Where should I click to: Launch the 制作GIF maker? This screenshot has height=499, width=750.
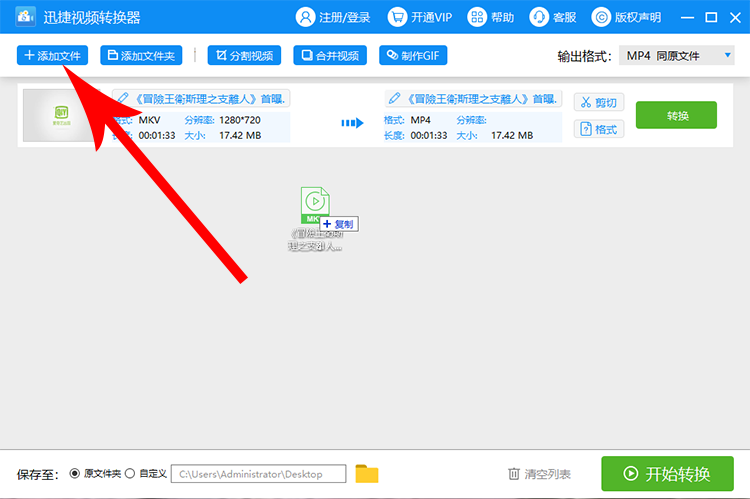click(413, 55)
